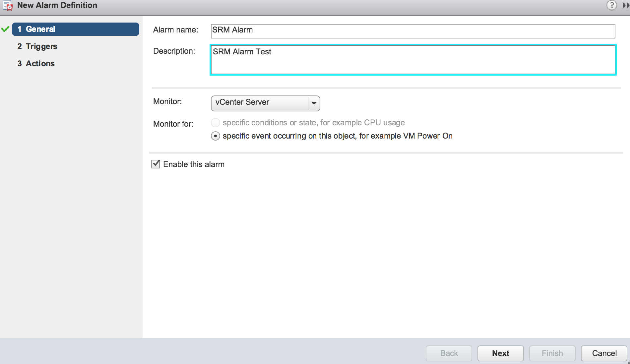Viewport: 630px width, 364px height.
Task: Focus the Alarm name text field
Action: (413, 31)
